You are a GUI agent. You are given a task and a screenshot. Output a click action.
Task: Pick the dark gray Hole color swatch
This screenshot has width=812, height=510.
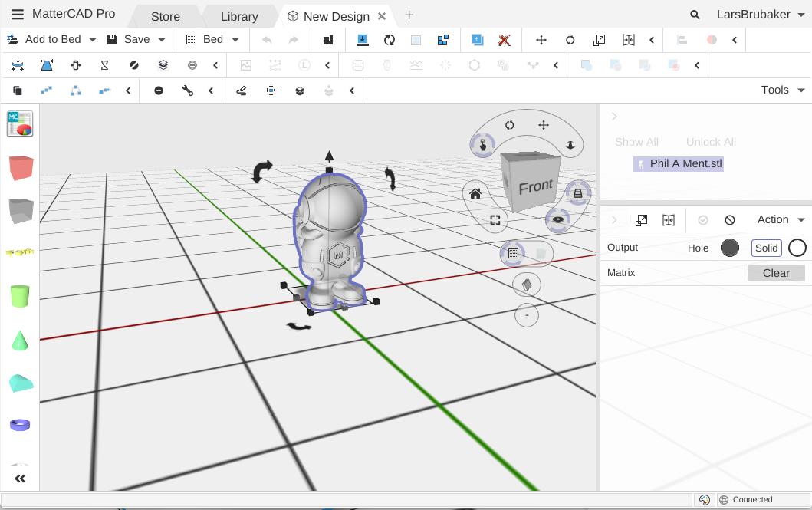pyautogui.click(x=730, y=248)
